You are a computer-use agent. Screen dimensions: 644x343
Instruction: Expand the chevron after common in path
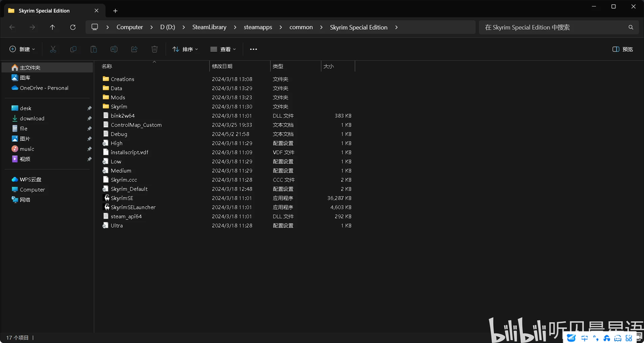click(x=321, y=27)
